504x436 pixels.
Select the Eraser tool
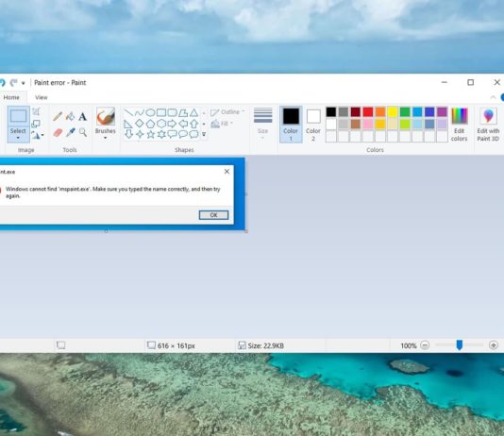pos(58,132)
